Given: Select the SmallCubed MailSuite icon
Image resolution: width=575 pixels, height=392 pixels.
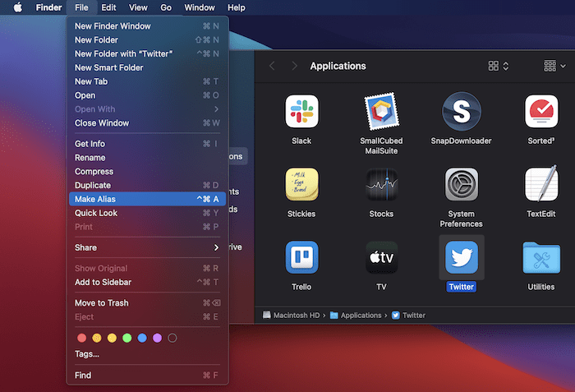Looking at the screenshot, I should 381,111.
